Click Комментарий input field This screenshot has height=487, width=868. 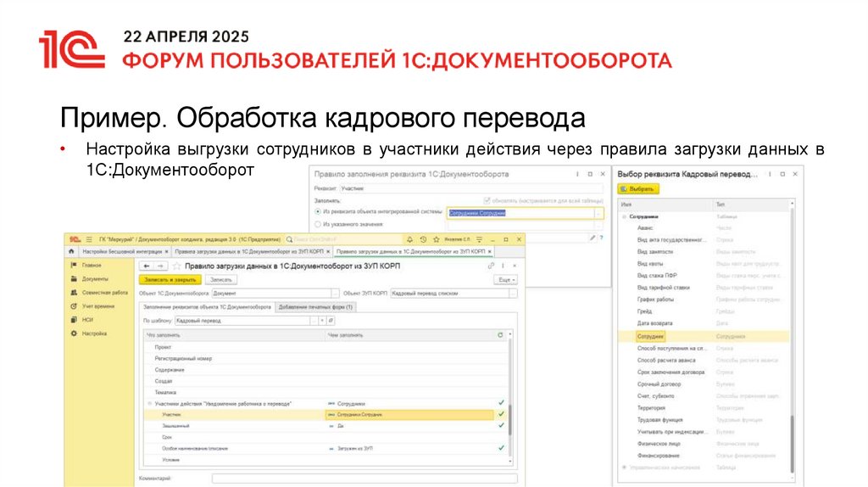point(364,479)
